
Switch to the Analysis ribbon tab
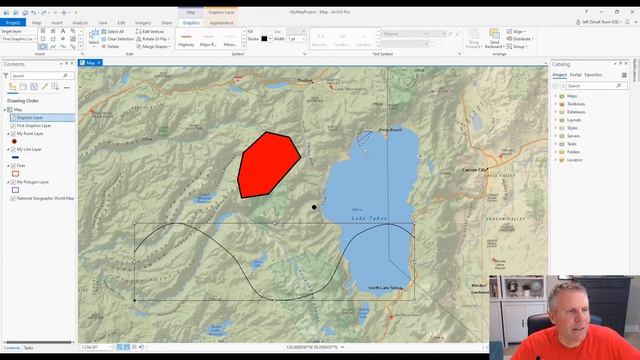[x=80, y=23]
